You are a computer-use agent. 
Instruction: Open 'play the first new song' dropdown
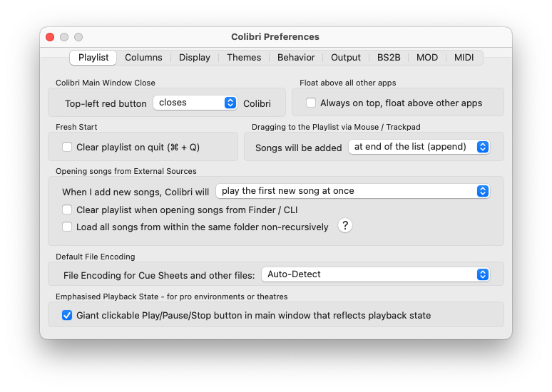pos(353,191)
